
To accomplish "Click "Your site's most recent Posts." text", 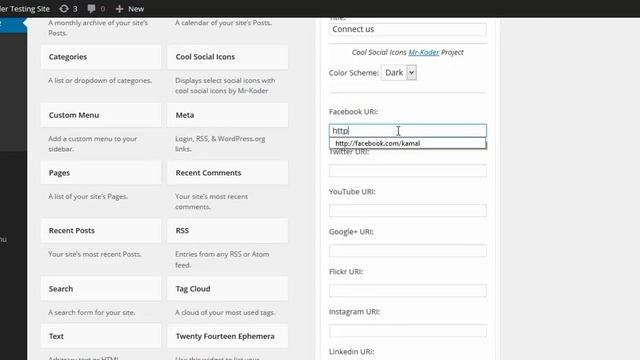I will (95, 254).
